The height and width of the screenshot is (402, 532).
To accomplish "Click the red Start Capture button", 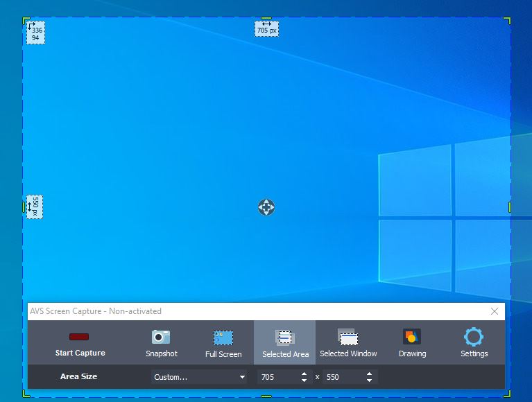I will point(80,342).
